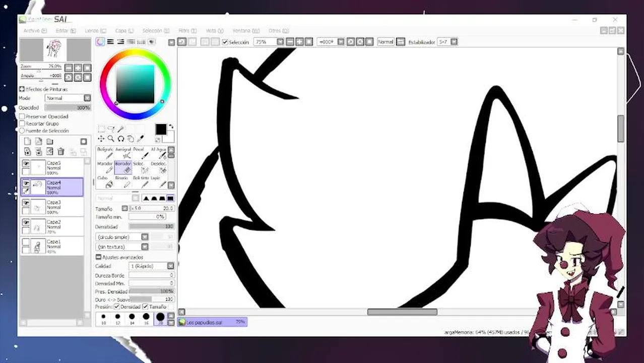Image resolution: width=644 pixels, height=363 pixels.
Task: Switch to Los papudias.sai document tab
Action: [x=212, y=322]
